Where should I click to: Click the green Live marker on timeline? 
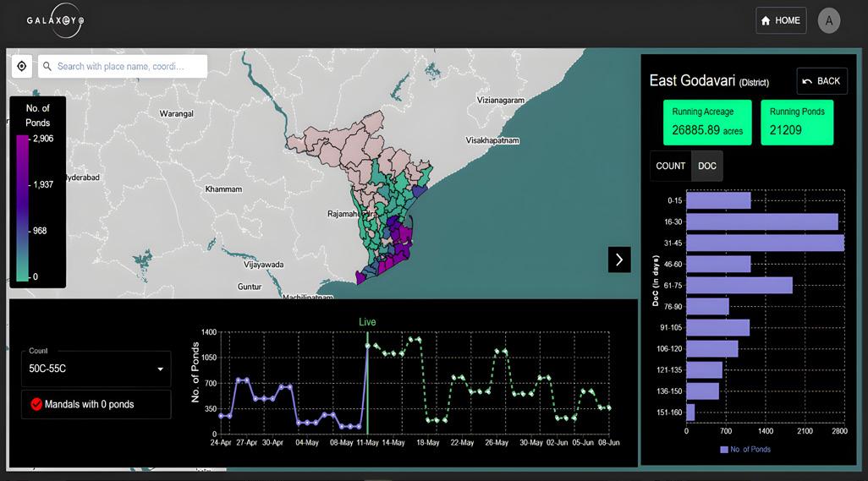pyautogui.click(x=367, y=322)
